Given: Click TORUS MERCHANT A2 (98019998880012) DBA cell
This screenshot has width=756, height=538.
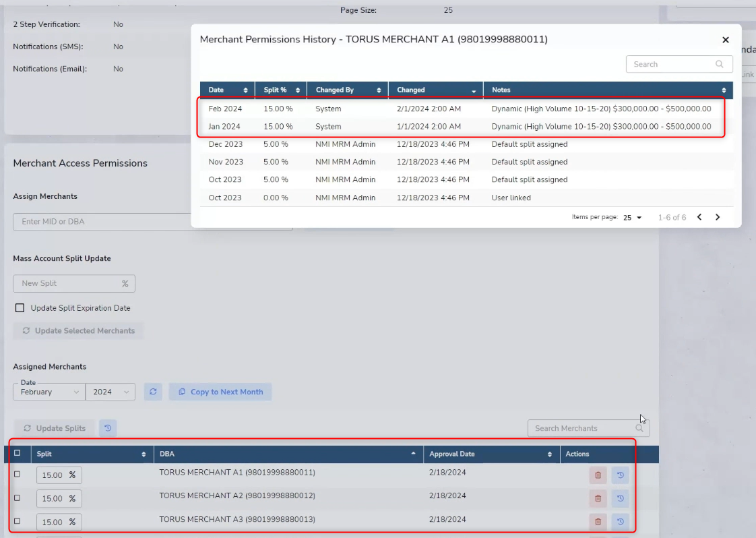Looking at the screenshot, I should [x=237, y=496].
